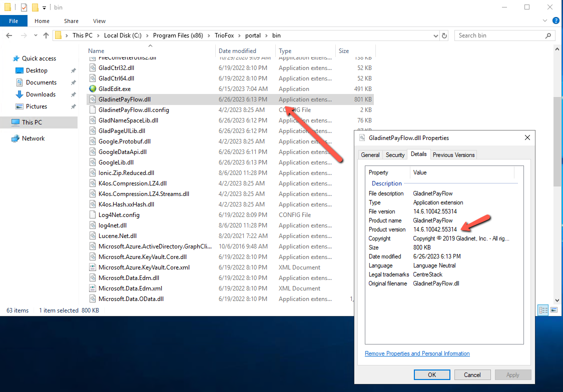Expand the ribbon with chevron
Image resolution: width=563 pixels, height=392 pixels.
[545, 21]
